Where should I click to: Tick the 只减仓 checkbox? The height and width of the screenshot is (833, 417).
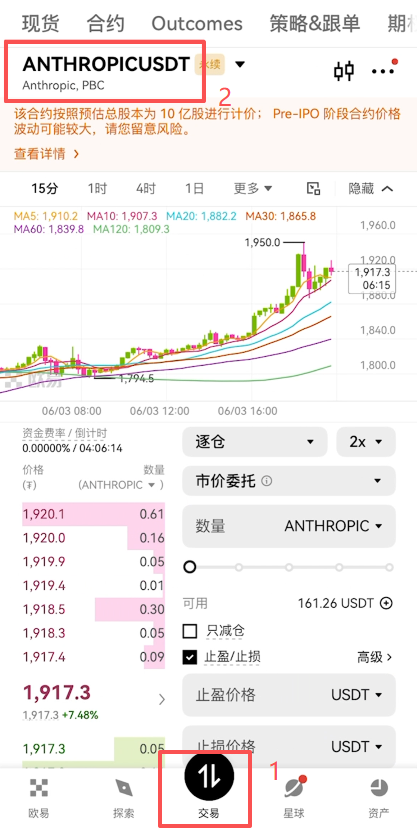point(190,631)
